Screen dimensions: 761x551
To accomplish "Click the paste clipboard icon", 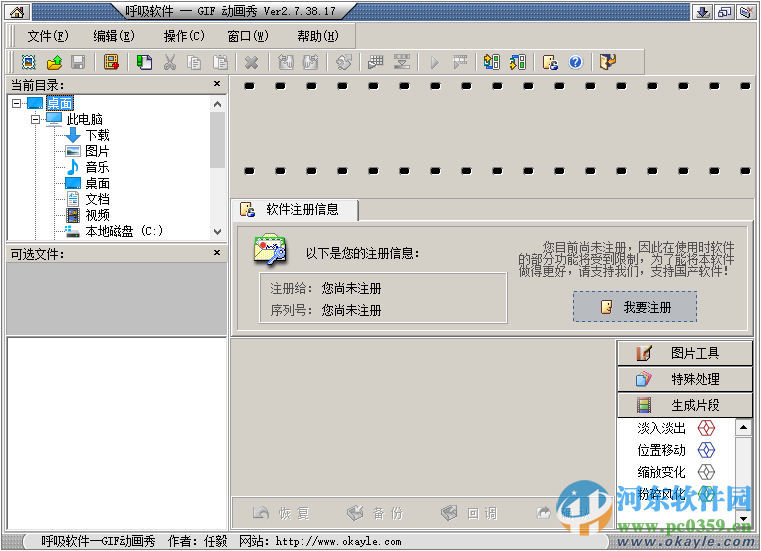I will click(x=220, y=62).
